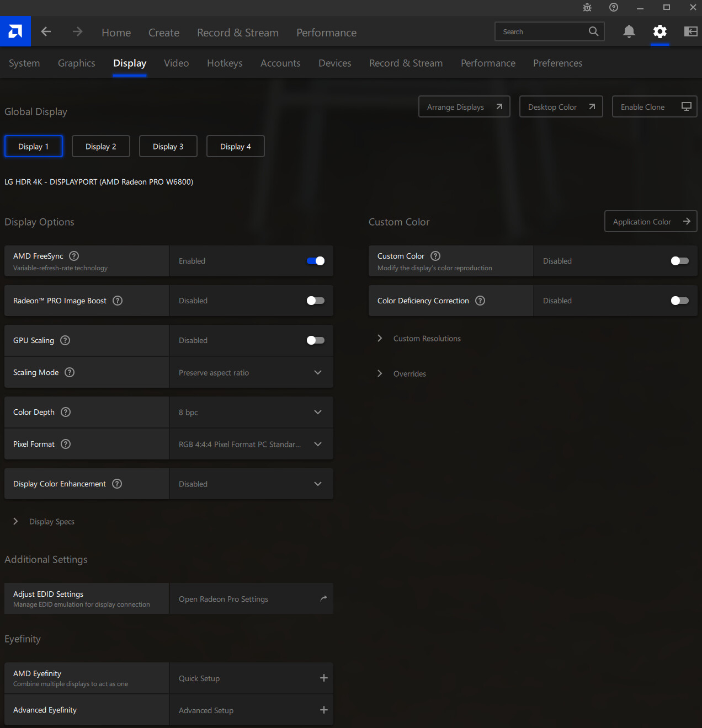Select Display 2
Image resolution: width=702 pixels, height=728 pixels.
pos(101,146)
